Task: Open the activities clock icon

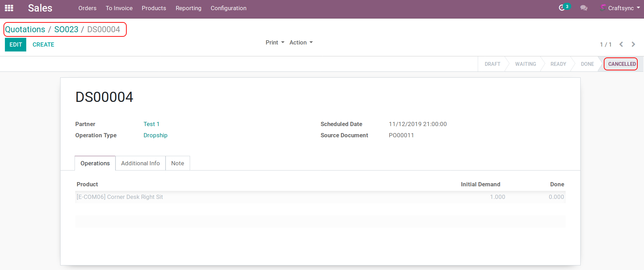Action: click(x=562, y=8)
